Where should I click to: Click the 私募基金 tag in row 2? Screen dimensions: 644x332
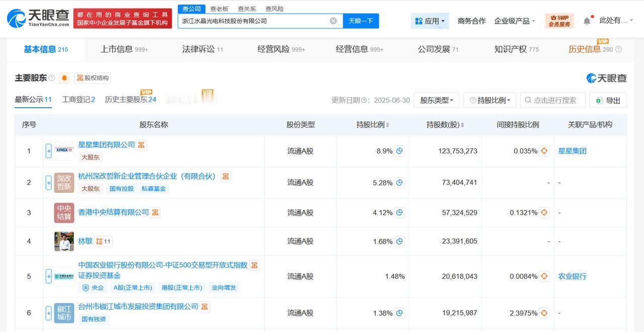pyautogui.click(x=154, y=189)
